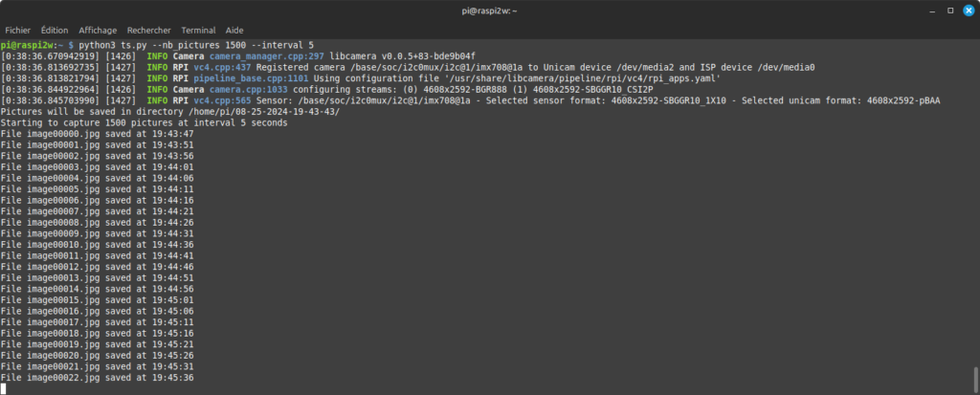The image size is (980, 395).
Task: Click the line 'File image00000.jpg saved at 19:43:47'
Action: (97, 134)
